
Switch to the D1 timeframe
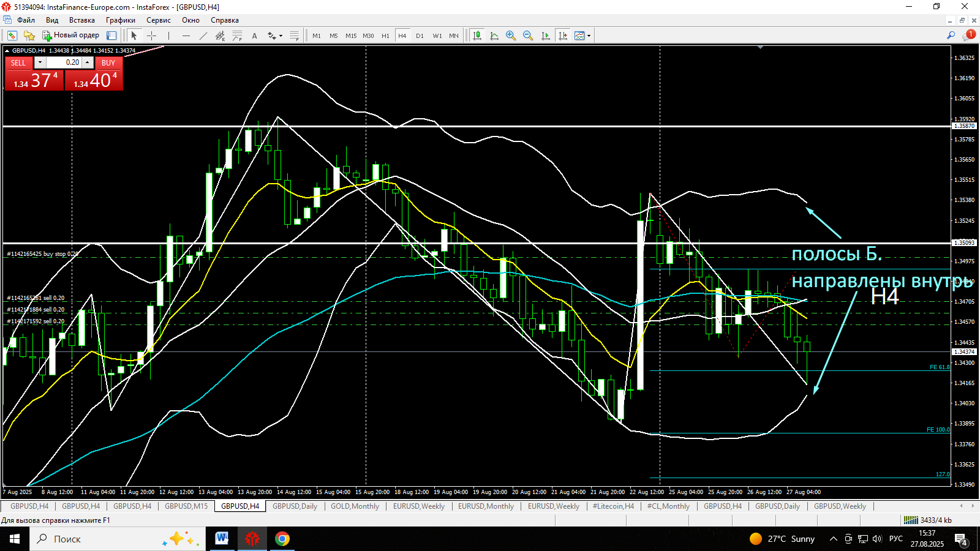coord(420,36)
